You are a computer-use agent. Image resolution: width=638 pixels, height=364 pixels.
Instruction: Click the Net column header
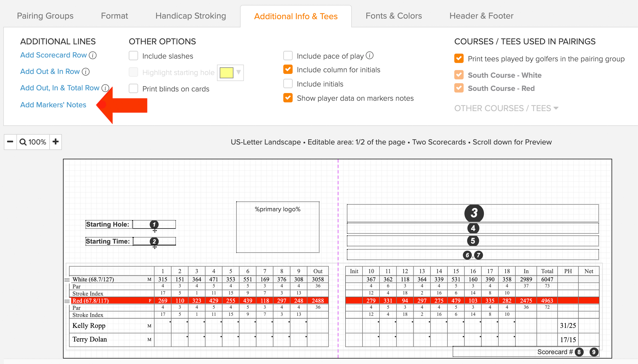[x=589, y=271]
